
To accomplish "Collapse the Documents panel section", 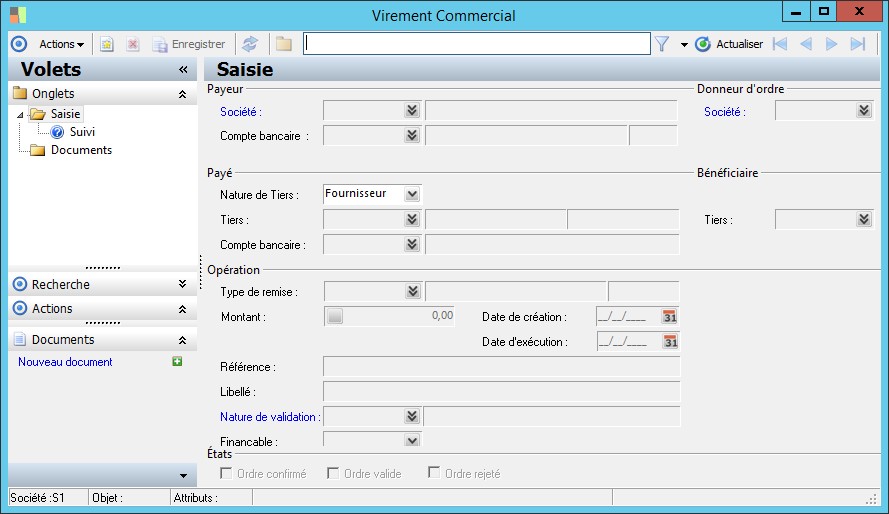I will point(182,340).
